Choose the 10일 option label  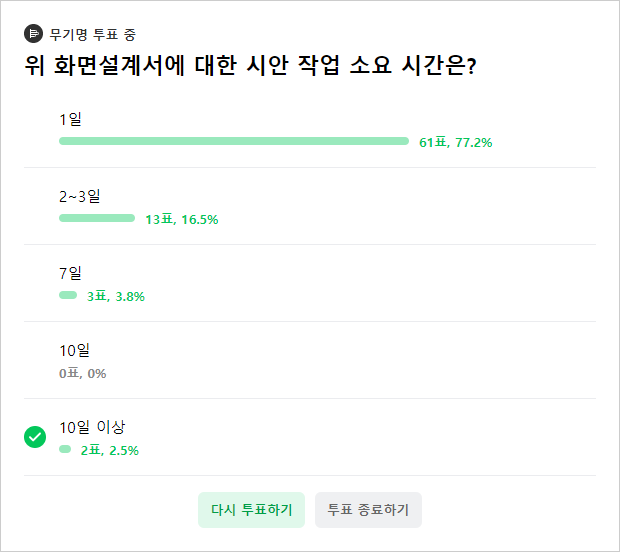(x=74, y=350)
